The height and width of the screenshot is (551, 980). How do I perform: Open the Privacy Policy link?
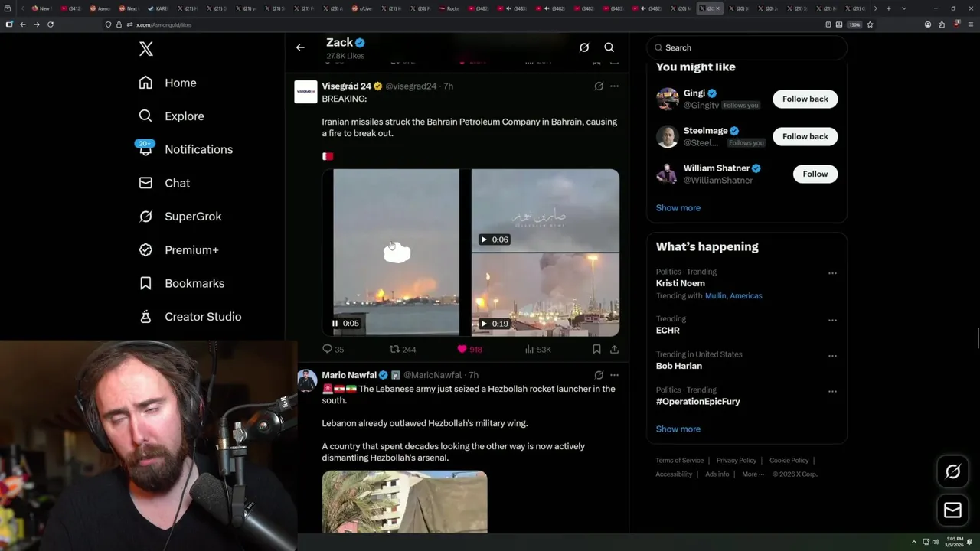coord(737,461)
